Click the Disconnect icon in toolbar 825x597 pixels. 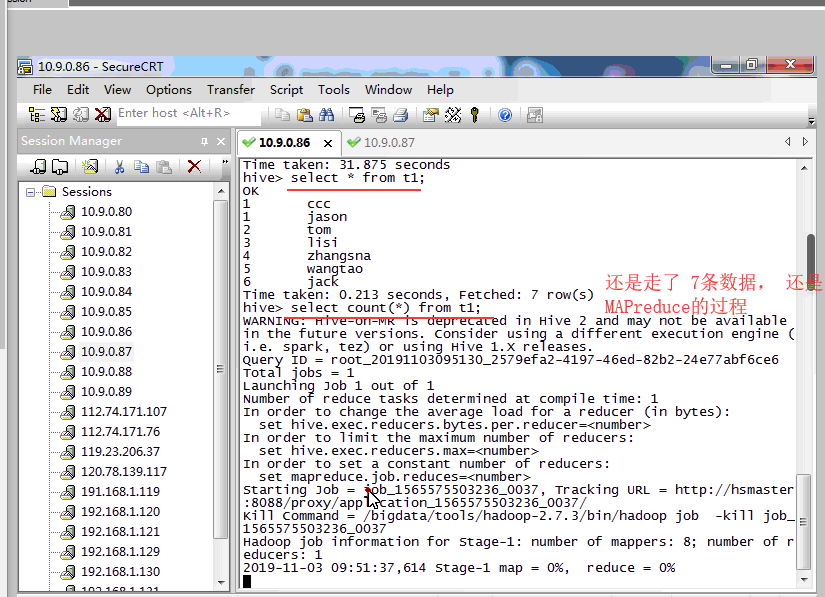tap(102, 115)
